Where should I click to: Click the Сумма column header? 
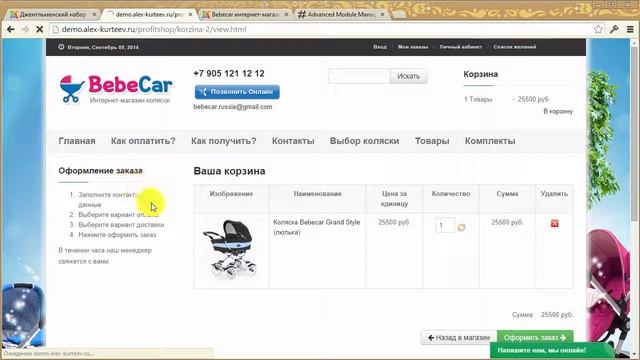pos(507,194)
